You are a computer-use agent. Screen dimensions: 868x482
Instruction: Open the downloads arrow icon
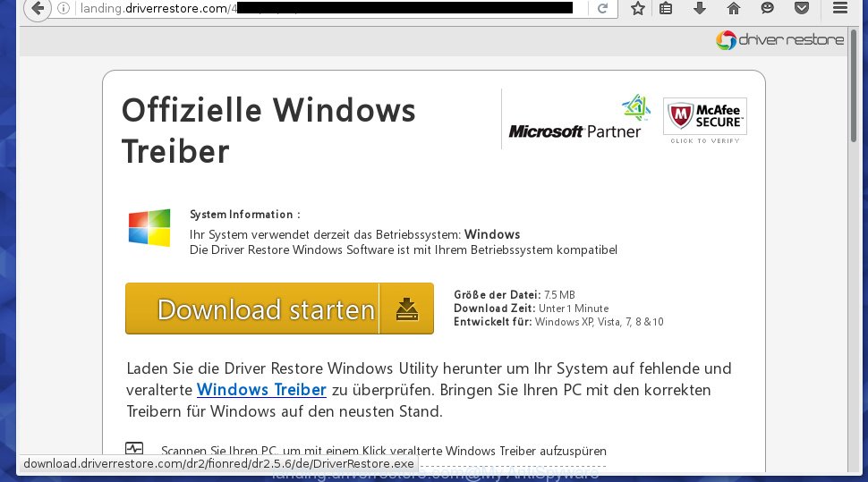point(700,8)
